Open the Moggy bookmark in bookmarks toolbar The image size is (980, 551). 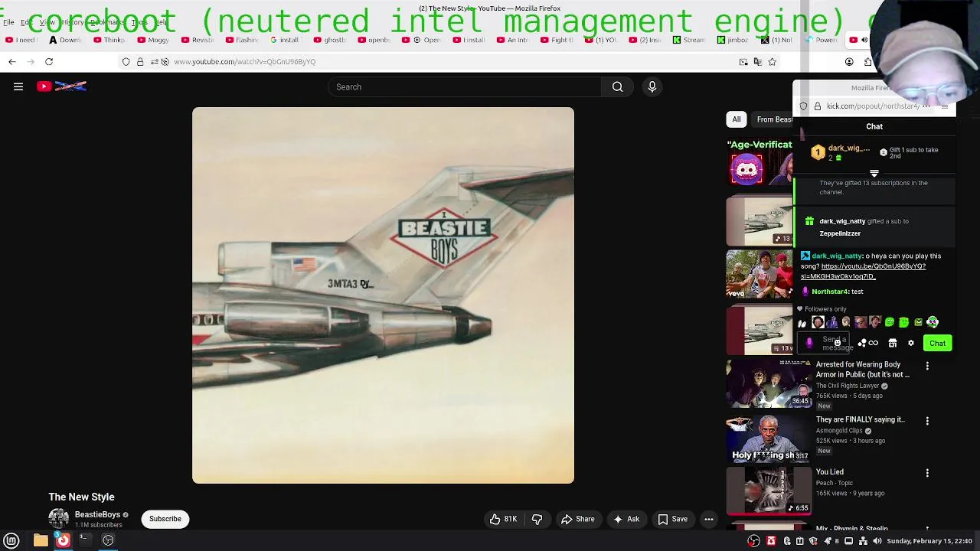point(154,40)
